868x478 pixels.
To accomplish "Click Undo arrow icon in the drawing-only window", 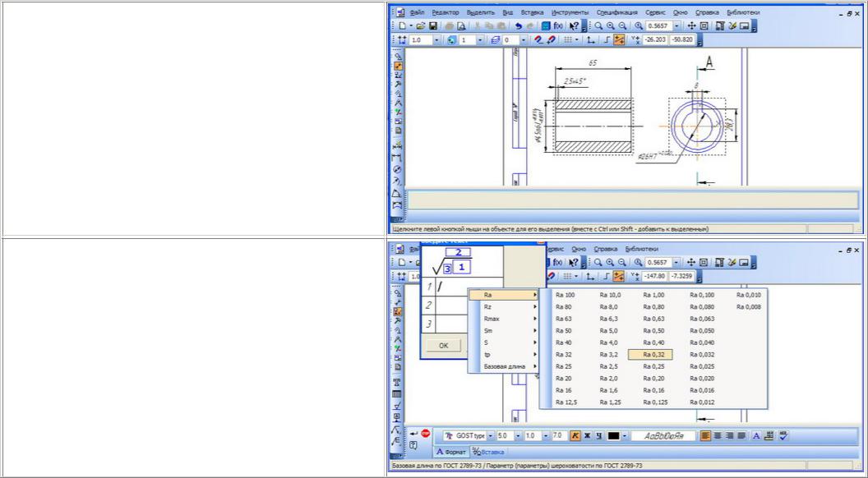I will [x=518, y=26].
